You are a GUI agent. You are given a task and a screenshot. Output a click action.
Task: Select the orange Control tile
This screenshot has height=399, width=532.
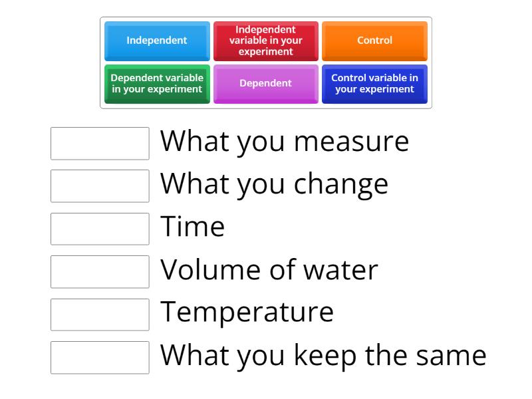tap(374, 41)
